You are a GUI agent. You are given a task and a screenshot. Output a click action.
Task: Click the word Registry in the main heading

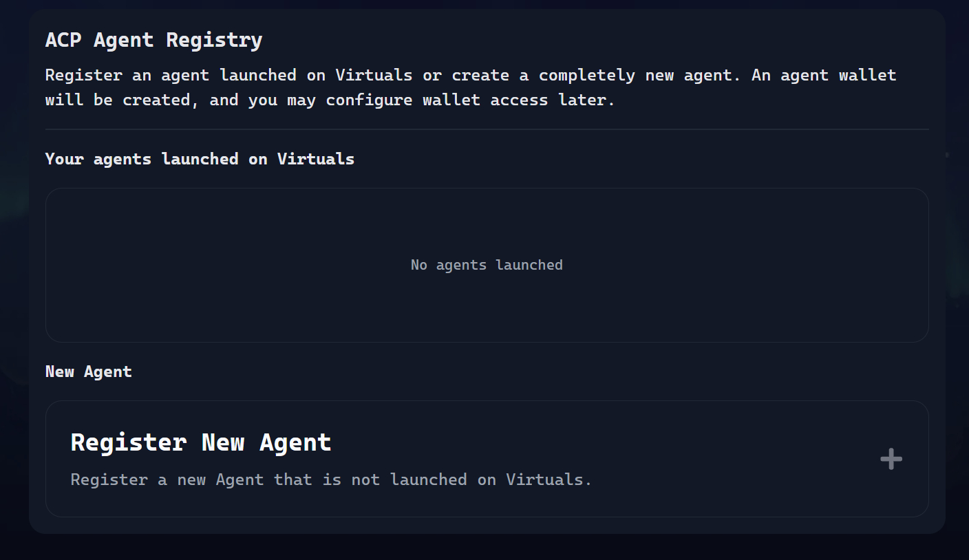(x=213, y=39)
